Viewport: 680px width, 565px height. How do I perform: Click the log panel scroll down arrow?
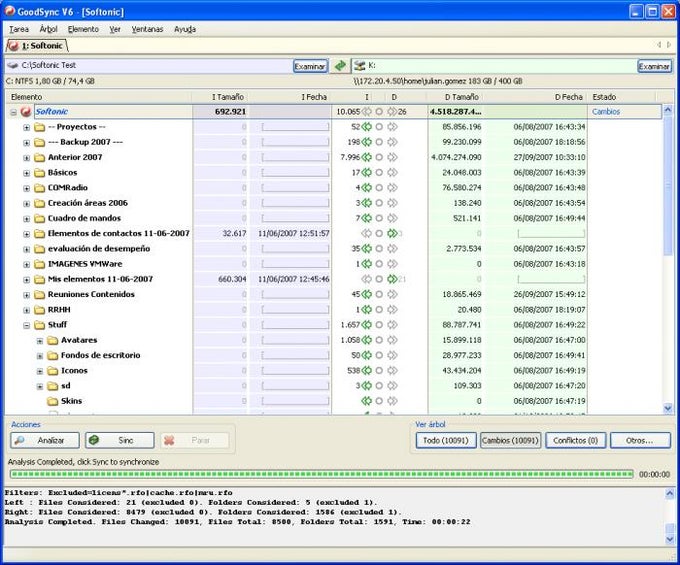[670, 539]
